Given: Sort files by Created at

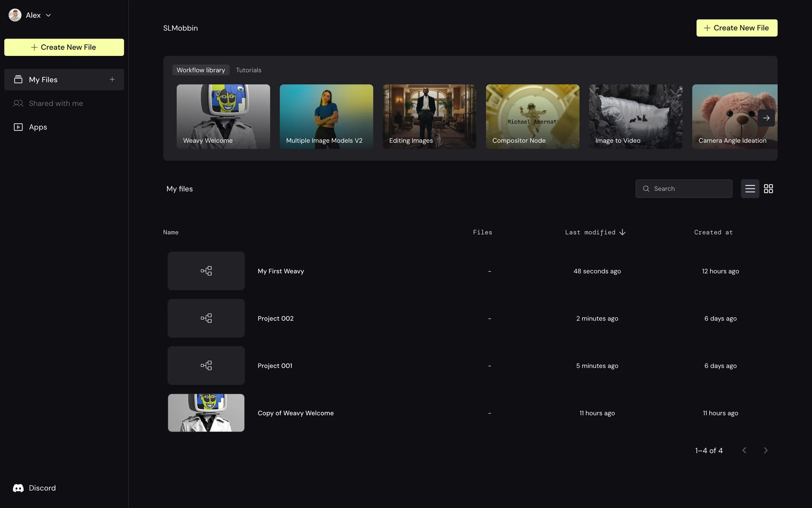Looking at the screenshot, I should (x=713, y=232).
